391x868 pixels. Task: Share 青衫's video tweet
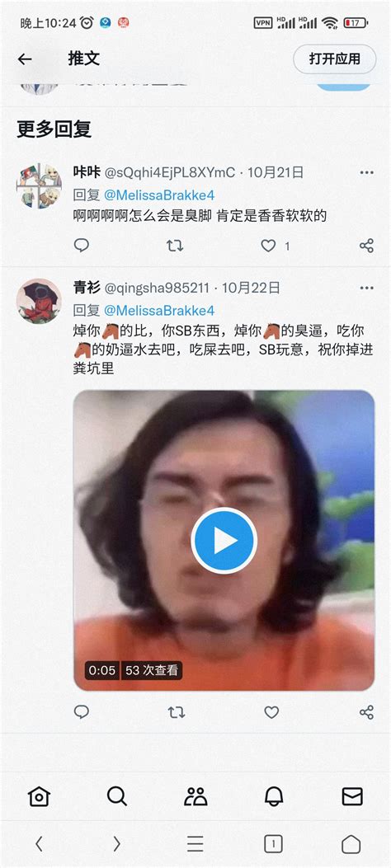pos(366,712)
